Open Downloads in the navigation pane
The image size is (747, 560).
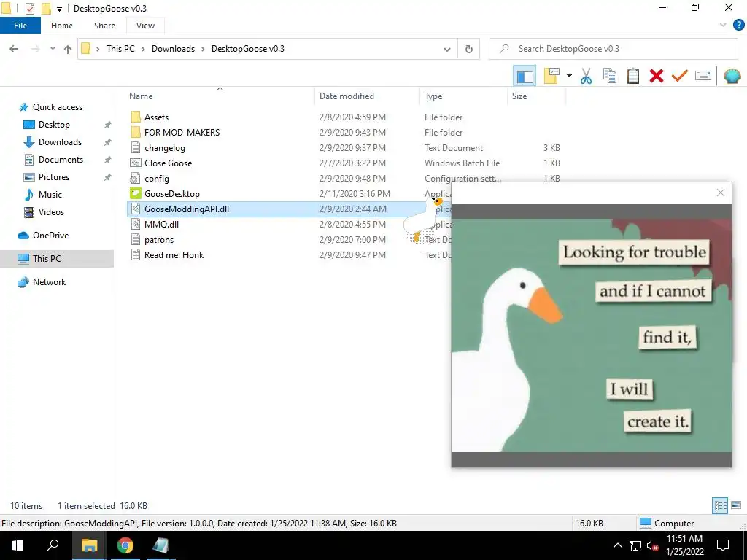(60, 142)
